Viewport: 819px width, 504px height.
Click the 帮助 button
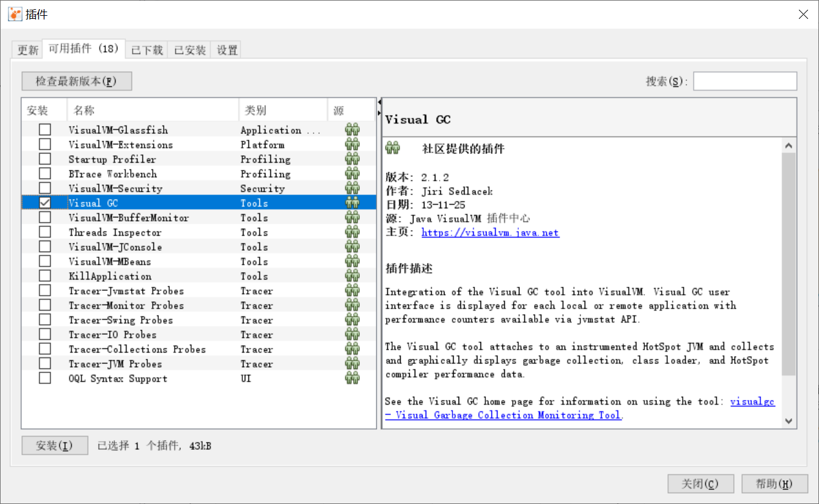tap(775, 484)
